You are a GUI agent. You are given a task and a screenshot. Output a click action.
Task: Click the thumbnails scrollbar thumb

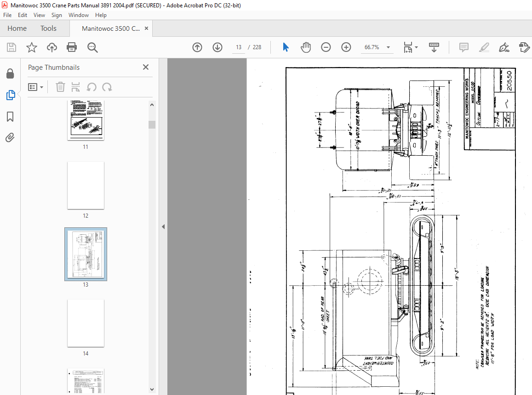pyautogui.click(x=152, y=124)
